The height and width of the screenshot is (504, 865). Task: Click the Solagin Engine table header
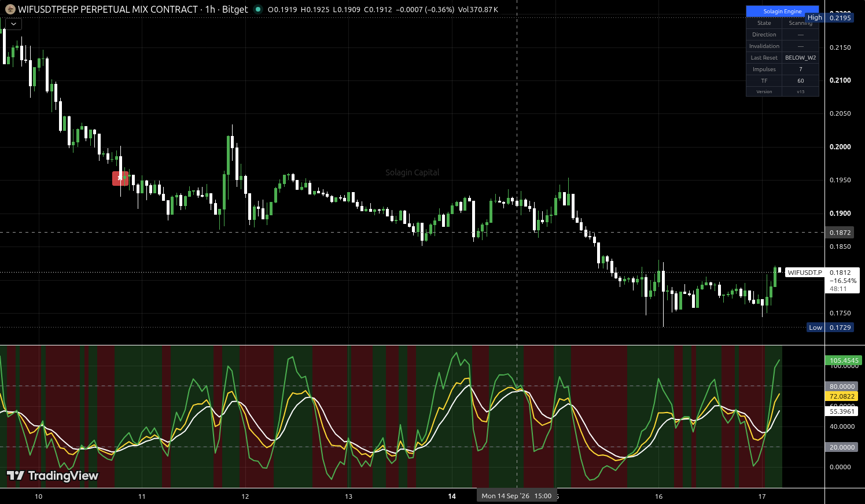(782, 12)
